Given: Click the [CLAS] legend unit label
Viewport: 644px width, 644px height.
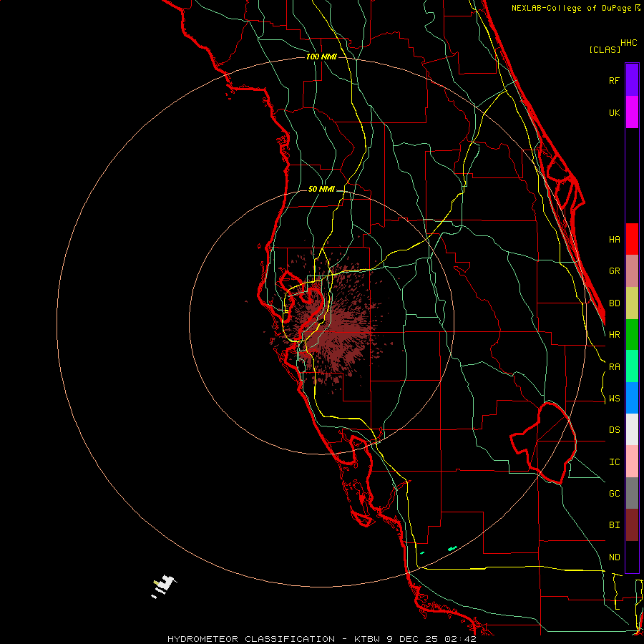Looking at the screenshot, I should click(x=605, y=49).
